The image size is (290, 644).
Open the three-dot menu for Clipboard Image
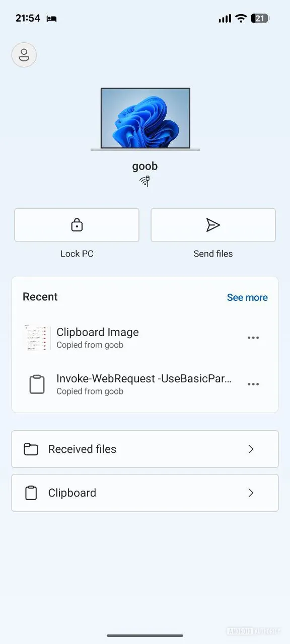(253, 338)
